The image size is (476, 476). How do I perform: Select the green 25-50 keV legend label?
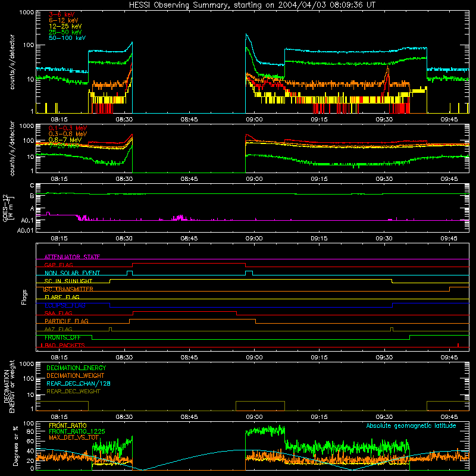(x=65, y=32)
